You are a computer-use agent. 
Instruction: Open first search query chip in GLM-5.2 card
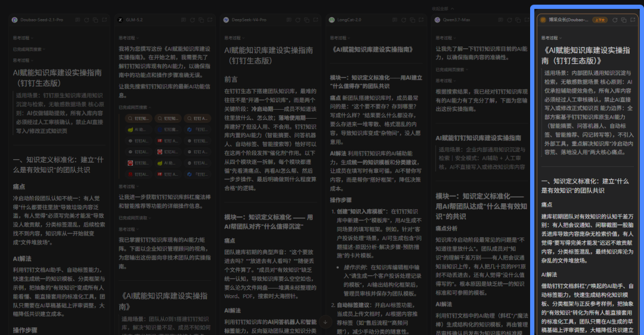tap(139, 118)
